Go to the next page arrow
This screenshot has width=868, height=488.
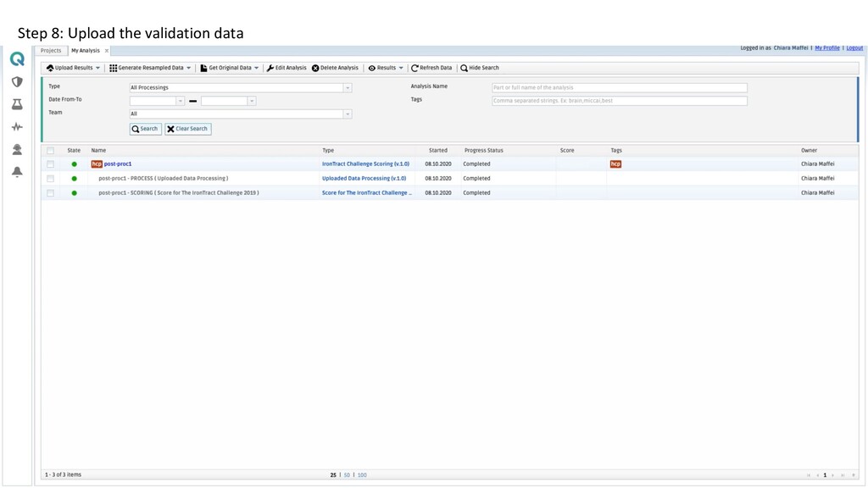coord(832,475)
